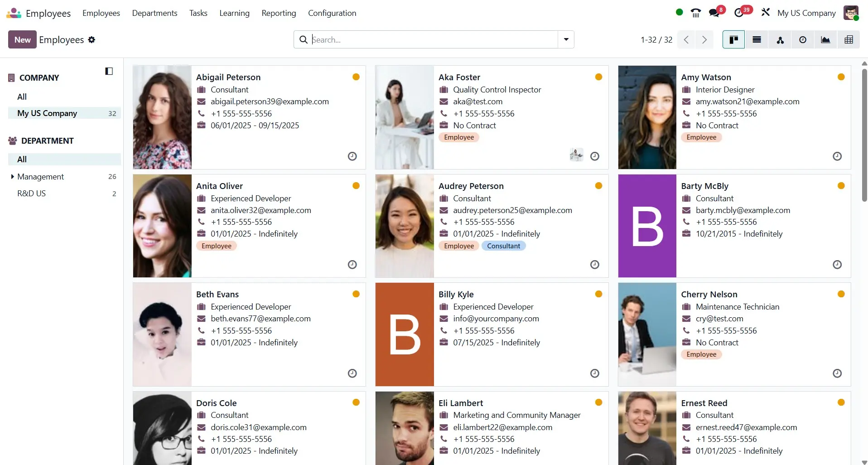Click presence status dot on Aka Foster card
This screenshot has height=465, width=868.
point(598,77)
